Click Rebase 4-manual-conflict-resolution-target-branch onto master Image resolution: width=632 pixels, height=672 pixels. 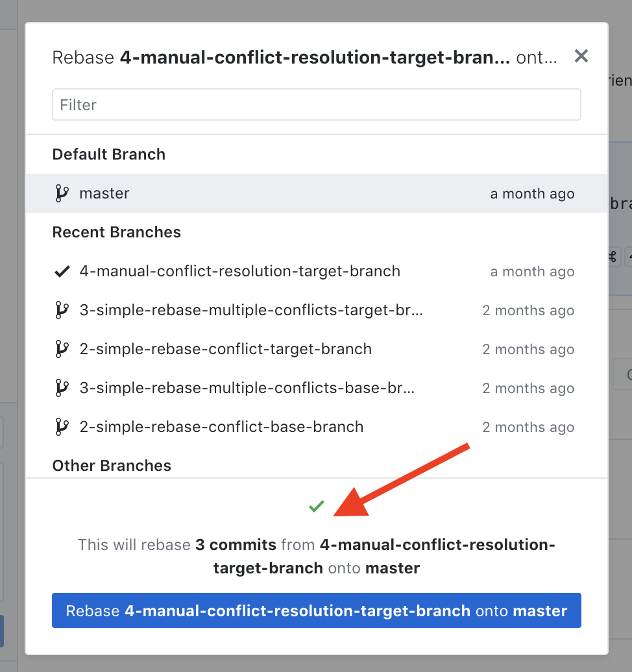point(316,610)
